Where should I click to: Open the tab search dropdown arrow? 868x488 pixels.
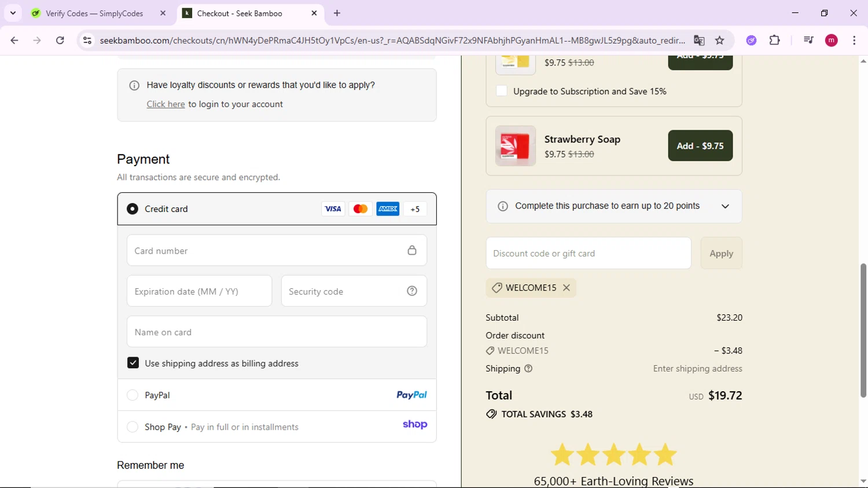tap(13, 13)
